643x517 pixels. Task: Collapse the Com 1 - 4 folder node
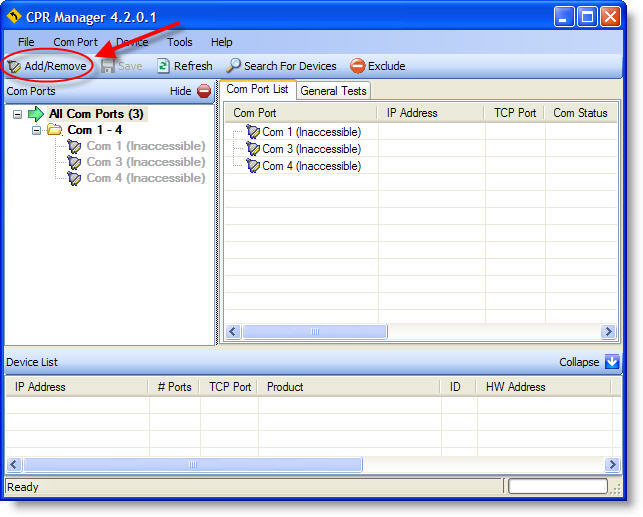pos(36,130)
